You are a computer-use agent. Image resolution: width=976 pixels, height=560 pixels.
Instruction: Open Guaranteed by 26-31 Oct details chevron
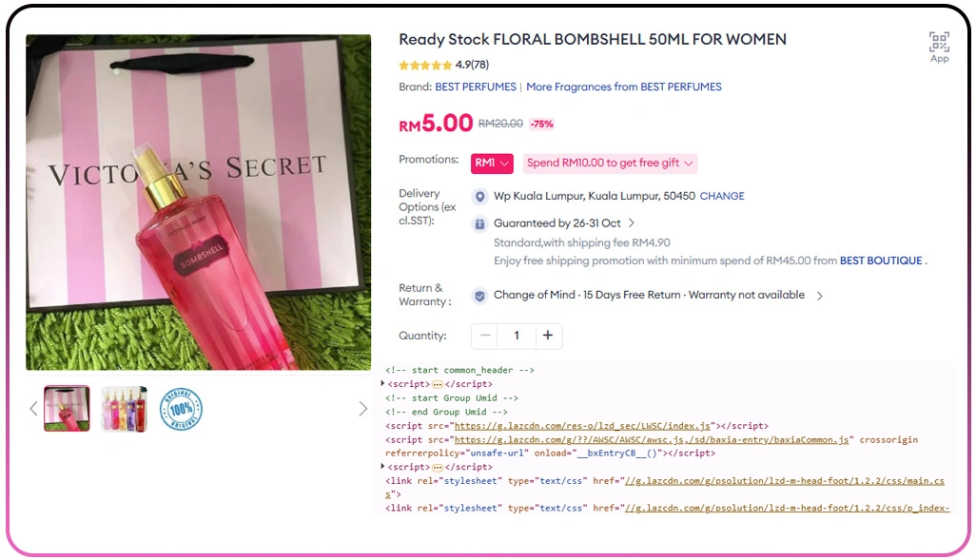[x=631, y=222]
